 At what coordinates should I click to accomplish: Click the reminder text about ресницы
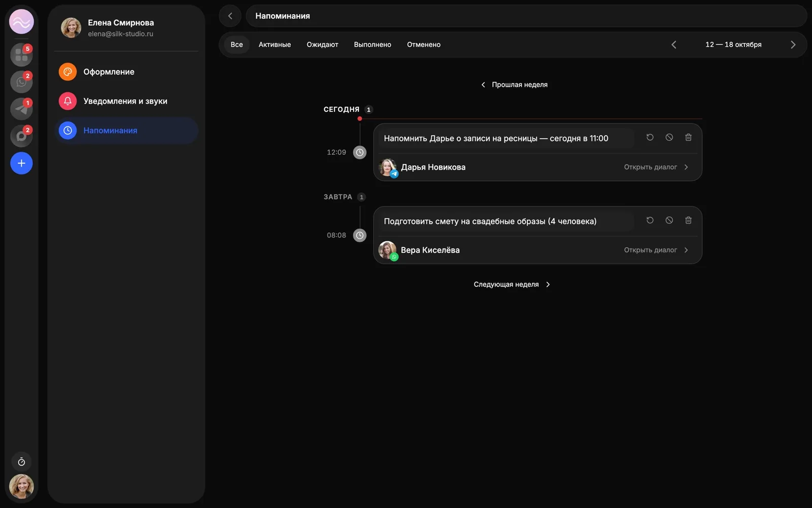[x=496, y=138]
